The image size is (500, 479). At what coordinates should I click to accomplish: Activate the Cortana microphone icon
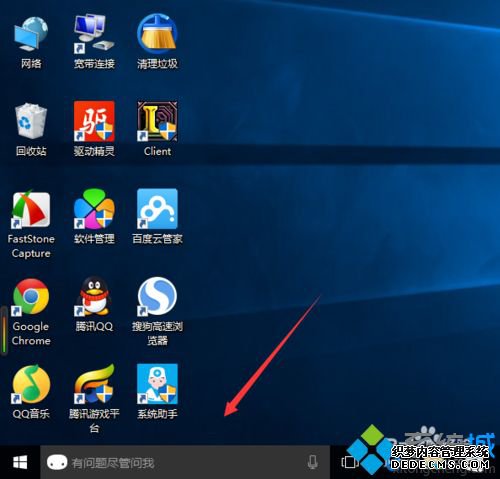point(312,462)
